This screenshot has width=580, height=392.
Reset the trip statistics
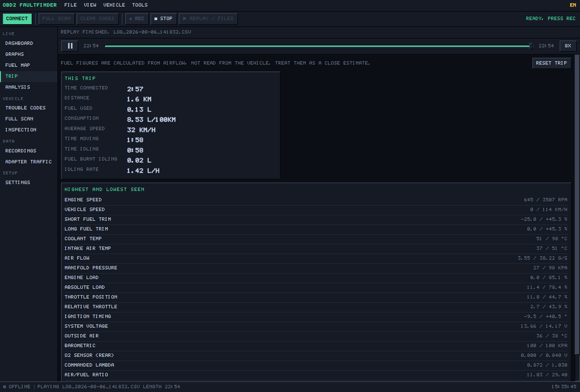point(551,63)
